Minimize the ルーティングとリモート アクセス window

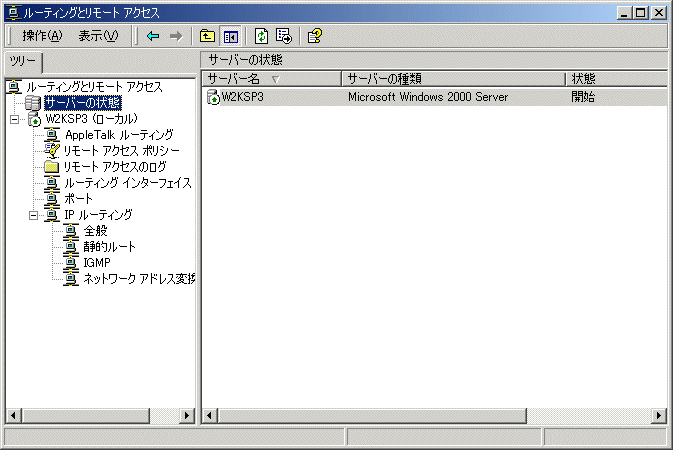[624, 13]
